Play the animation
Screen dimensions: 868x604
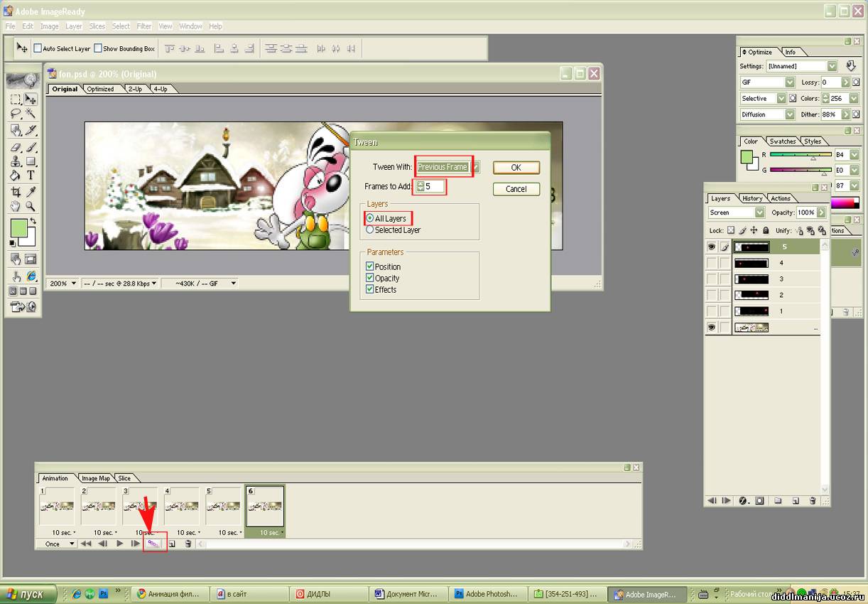pyautogui.click(x=119, y=544)
